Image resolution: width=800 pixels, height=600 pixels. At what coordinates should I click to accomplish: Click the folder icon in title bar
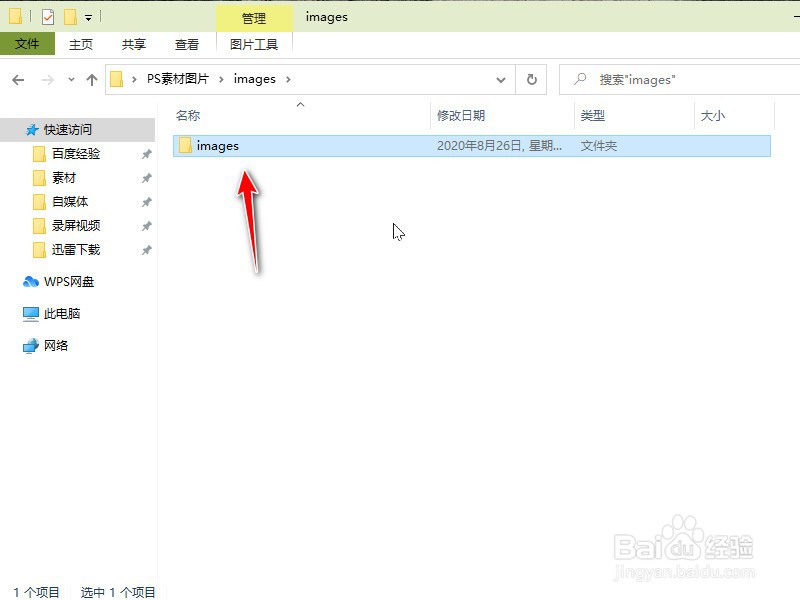coord(15,16)
